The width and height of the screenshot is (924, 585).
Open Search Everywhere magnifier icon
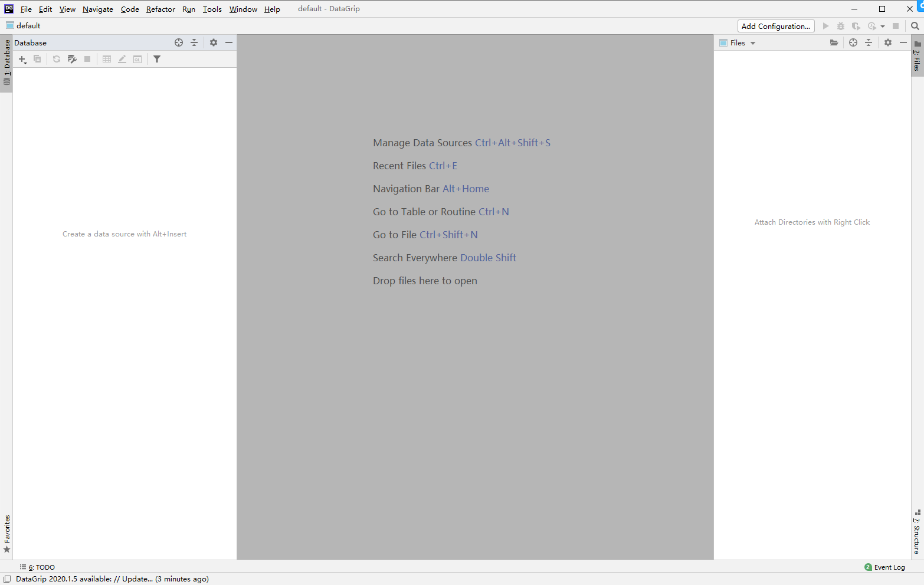[x=915, y=26]
